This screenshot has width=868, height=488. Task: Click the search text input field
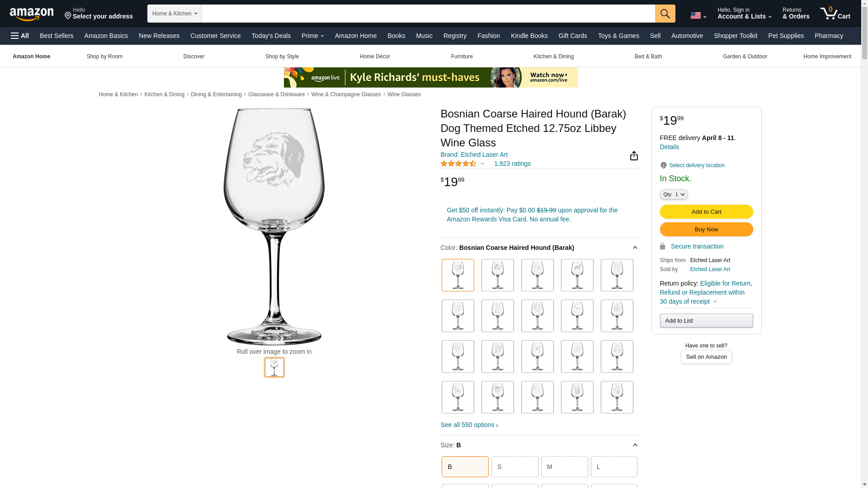(x=428, y=14)
